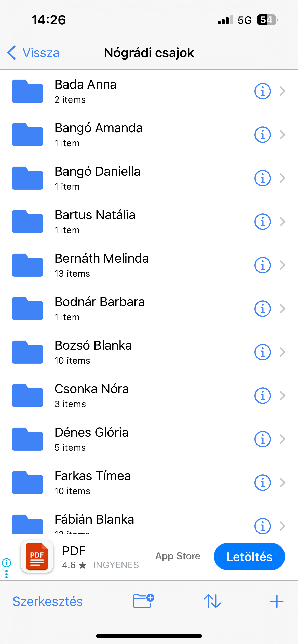
Task: Open the Bartus Natália folder
Action: (95, 221)
